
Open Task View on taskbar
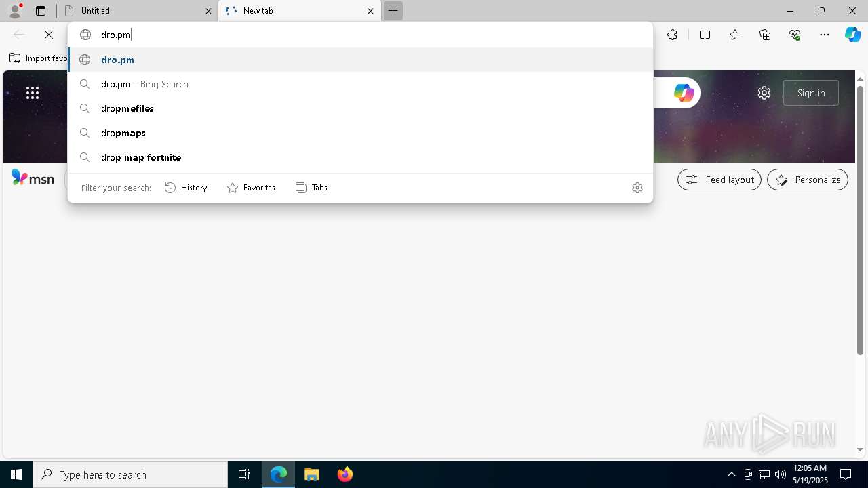(244, 474)
